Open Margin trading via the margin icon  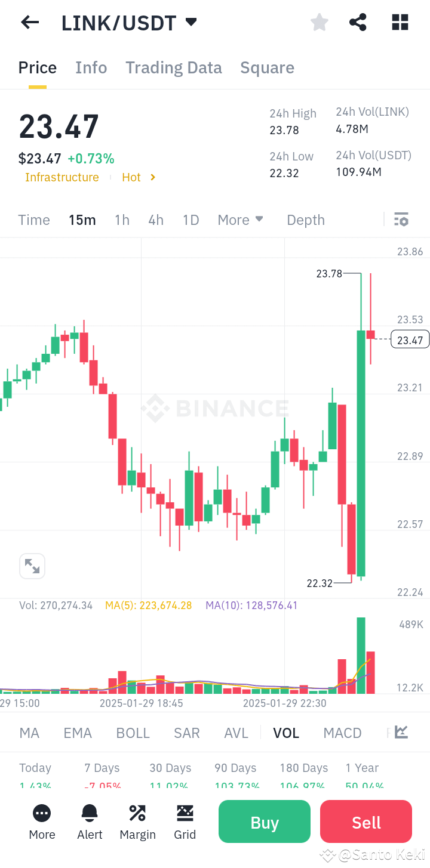(137, 813)
